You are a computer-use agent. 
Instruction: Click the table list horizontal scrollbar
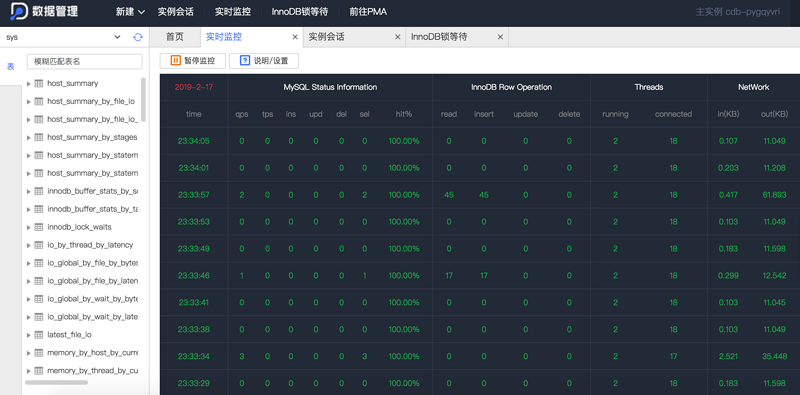click(56, 382)
